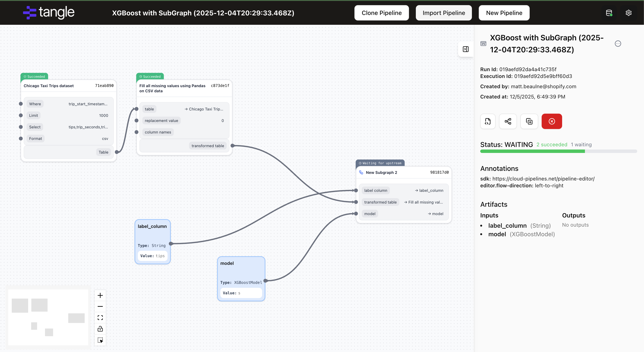Screen dimensions: 644x352
Task: Collapse the right details side panel
Action: (x=466, y=49)
